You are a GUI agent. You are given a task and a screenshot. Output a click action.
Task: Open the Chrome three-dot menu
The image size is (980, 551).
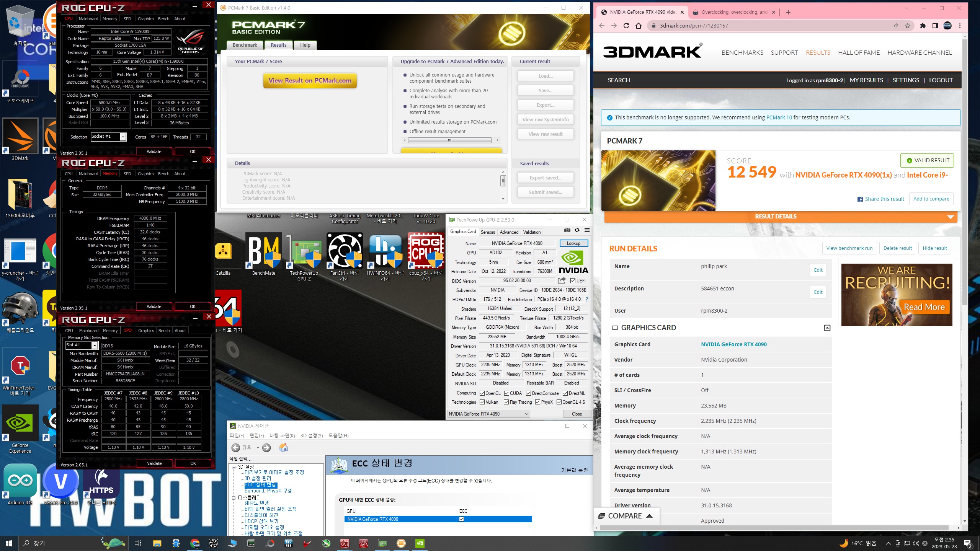click(x=960, y=26)
